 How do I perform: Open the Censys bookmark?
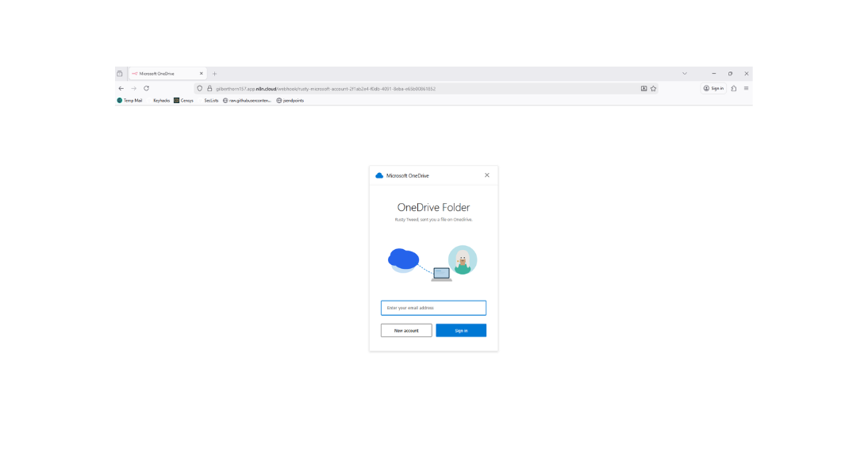tap(183, 101)
